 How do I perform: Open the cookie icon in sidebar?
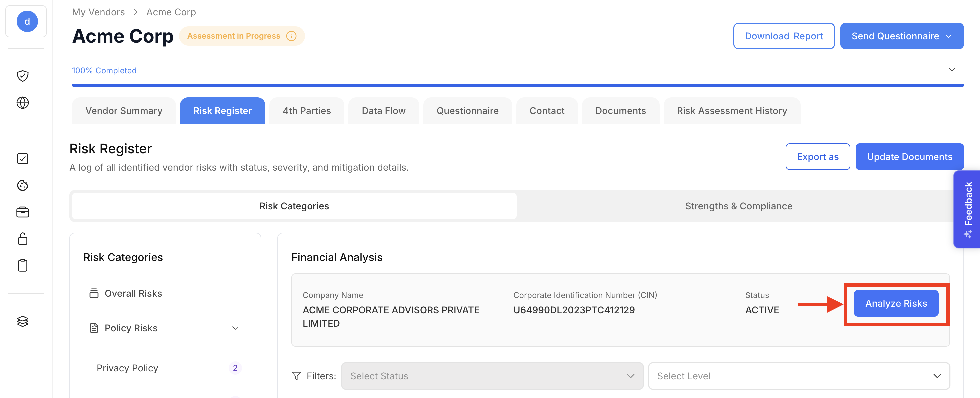22,185
